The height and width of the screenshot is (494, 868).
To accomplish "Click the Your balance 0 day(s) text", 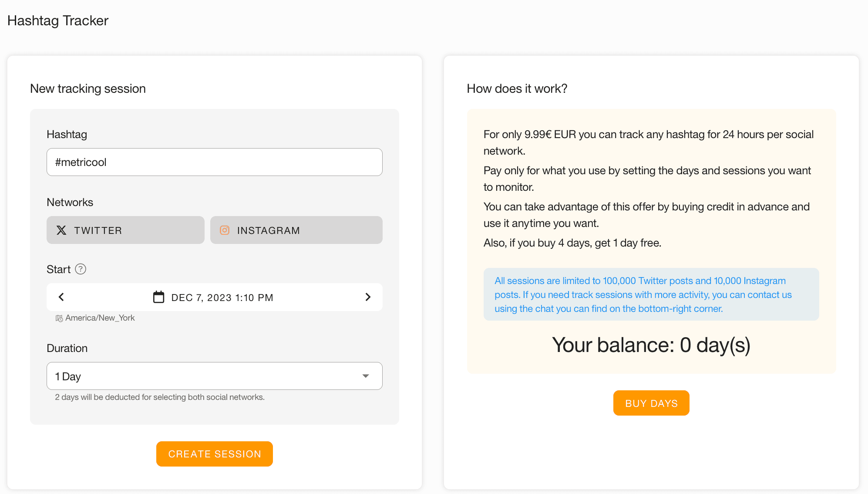I will pos(651,345).
